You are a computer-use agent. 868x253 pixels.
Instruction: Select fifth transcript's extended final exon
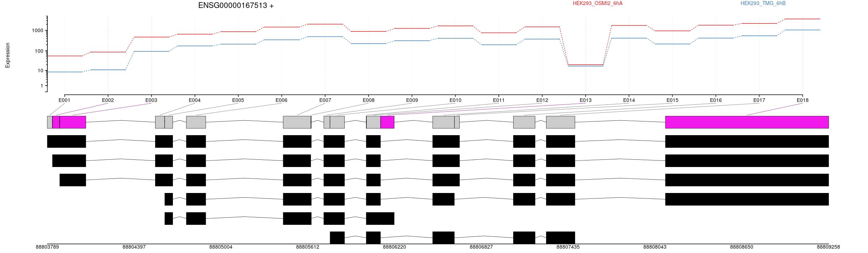[380, 219]
